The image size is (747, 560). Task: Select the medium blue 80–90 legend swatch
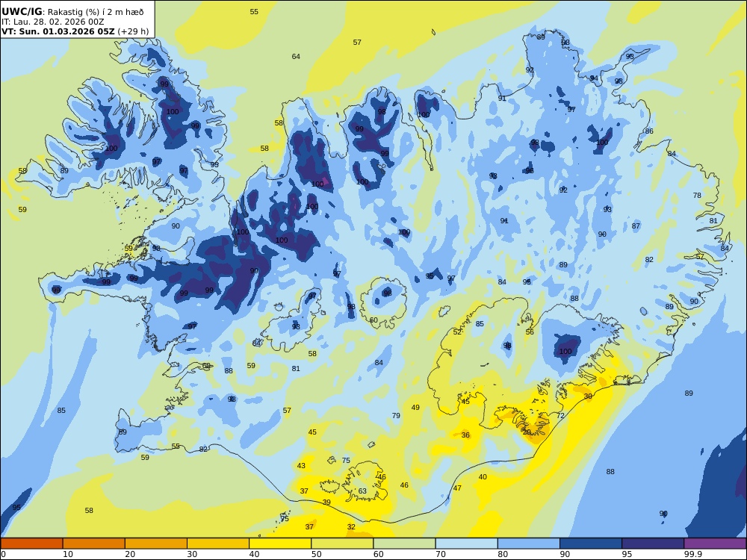528,544
